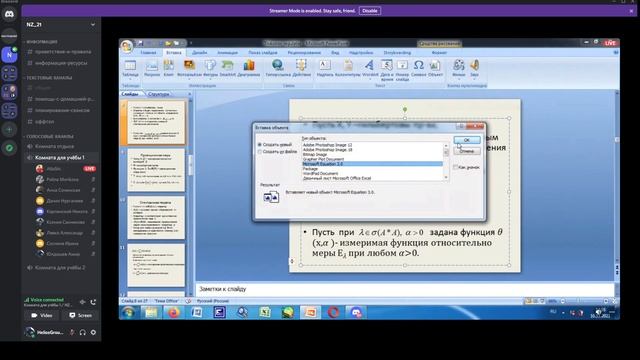This screenshot has height=360, width=640.
Task: Click the Гиперссылка globe icon
Action: click(x=278, y=68)
